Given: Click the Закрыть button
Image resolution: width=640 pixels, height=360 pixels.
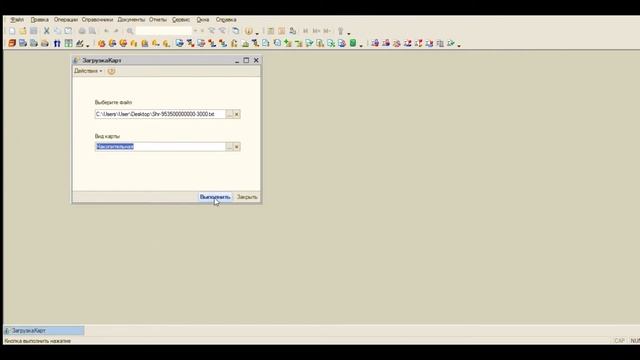Looking at the screenshot, I should coord(247,197).
